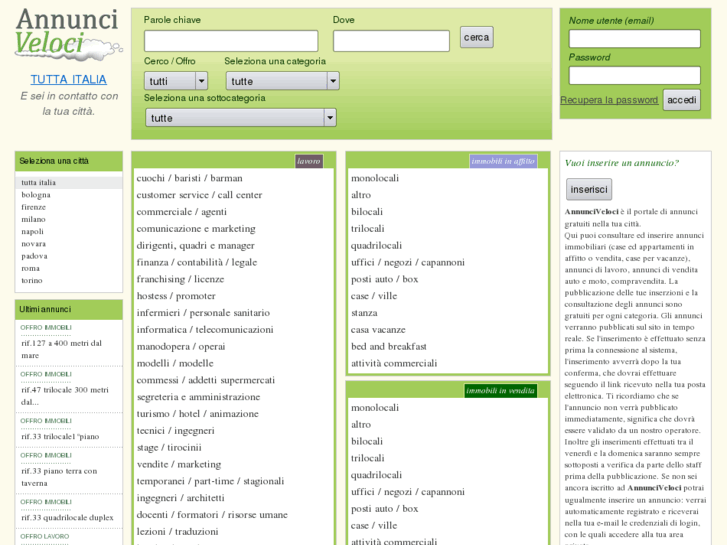Click OFFRO LAVORO label in latest ads
Image resolution: width=727 pixels, height=545 pixels.
pos(45,536)
